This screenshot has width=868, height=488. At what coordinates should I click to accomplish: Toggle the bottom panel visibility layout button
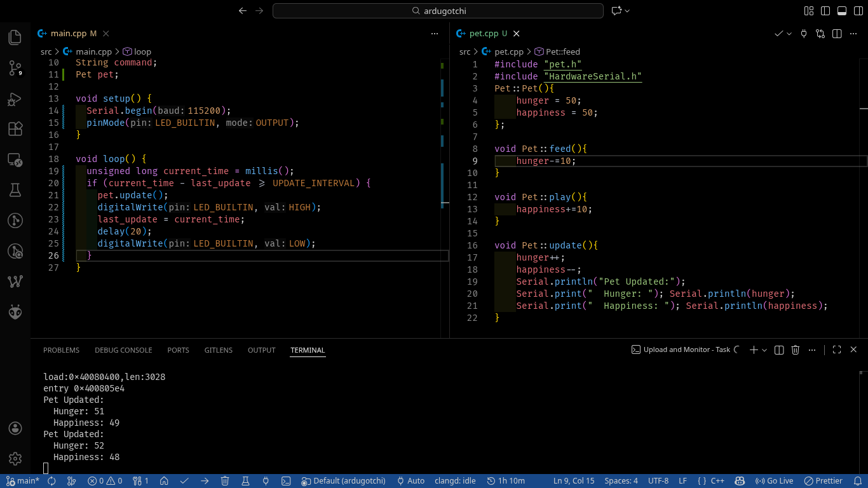[x=842, y=11]
